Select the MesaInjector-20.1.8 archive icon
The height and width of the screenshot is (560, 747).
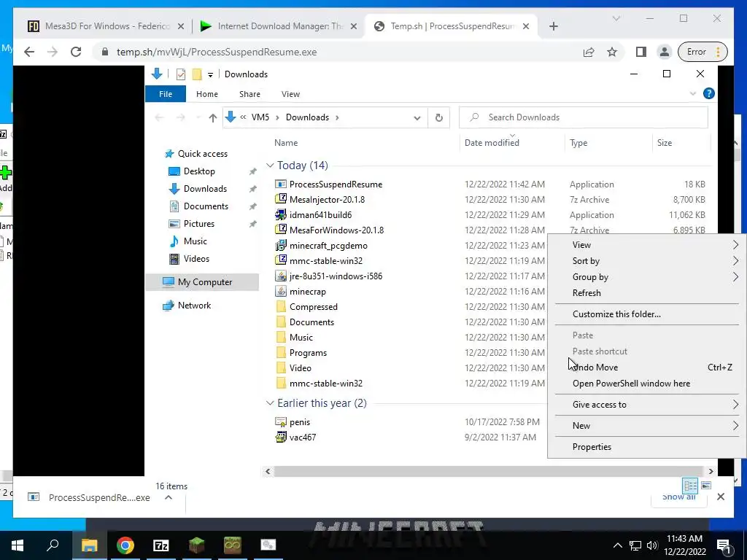(281, 199)
